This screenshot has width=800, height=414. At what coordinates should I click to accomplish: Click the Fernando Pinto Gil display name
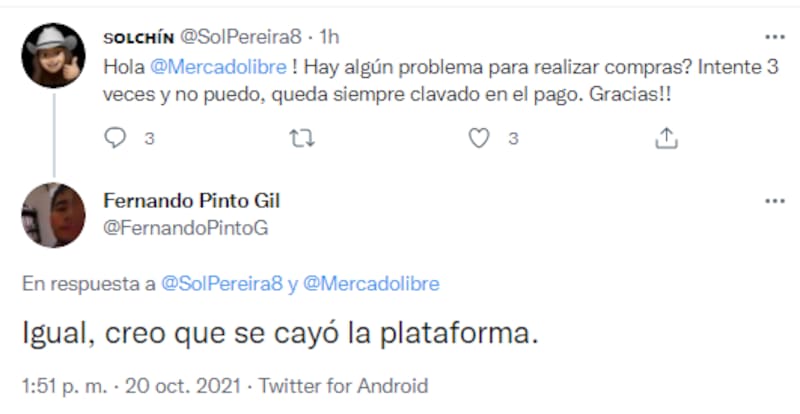[x=191, y=201]
